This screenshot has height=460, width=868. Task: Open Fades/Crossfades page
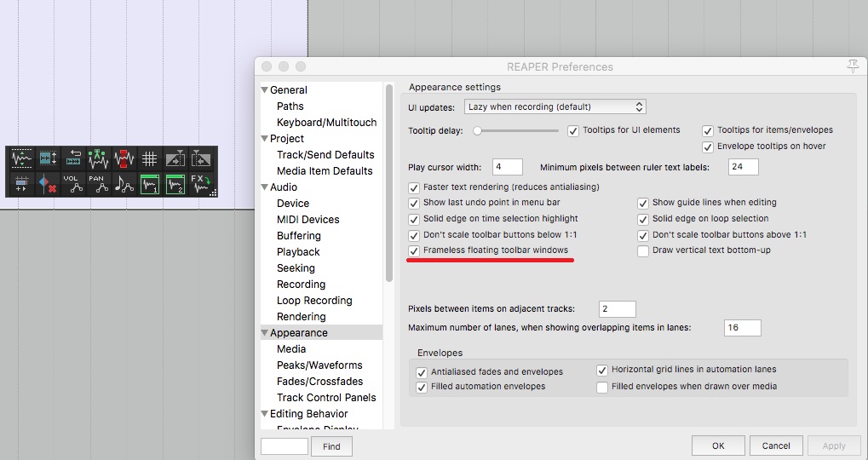320,382
